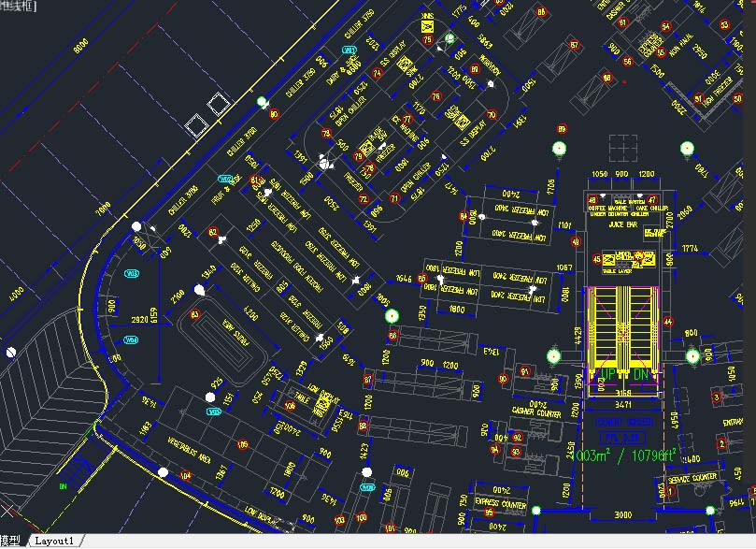The width and height of the screenshot is (756, 549).
Task: Switch to the Layout1 tab
Action: [53, 542]
